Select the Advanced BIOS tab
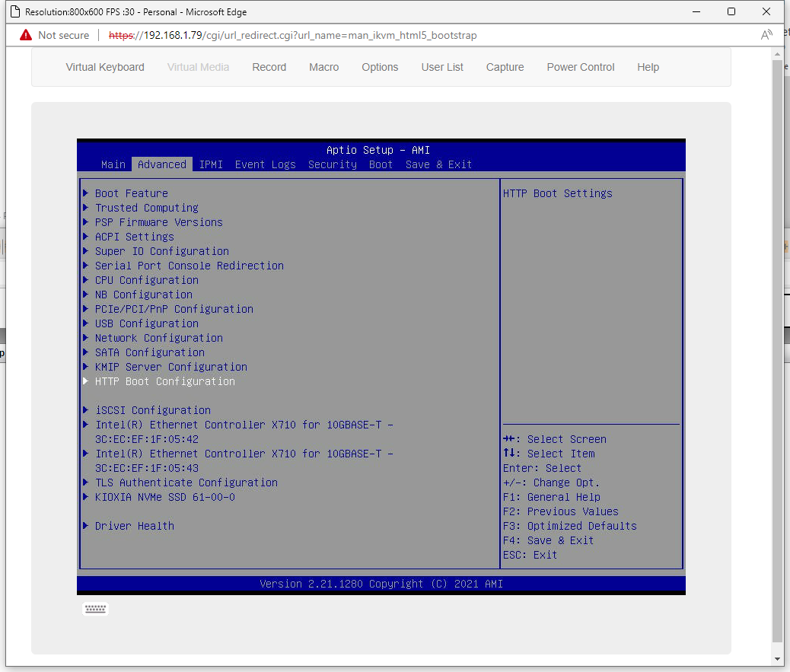The height and width of the screenshot is (672, 790). click(161, 164)
